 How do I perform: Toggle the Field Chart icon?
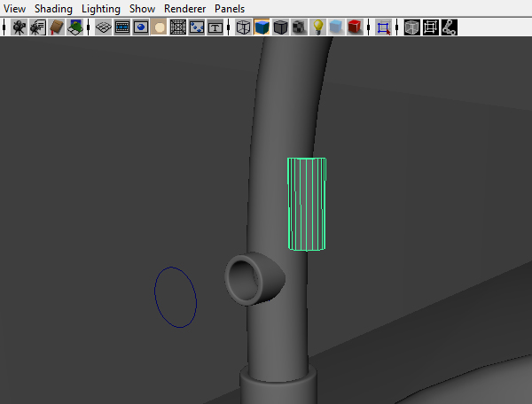tap(178, 27)
